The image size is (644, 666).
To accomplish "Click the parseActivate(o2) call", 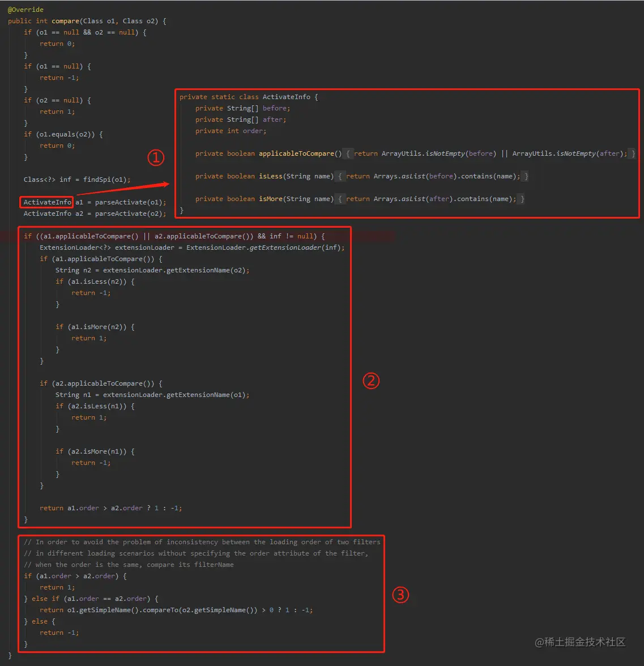I will click(129, 214).
